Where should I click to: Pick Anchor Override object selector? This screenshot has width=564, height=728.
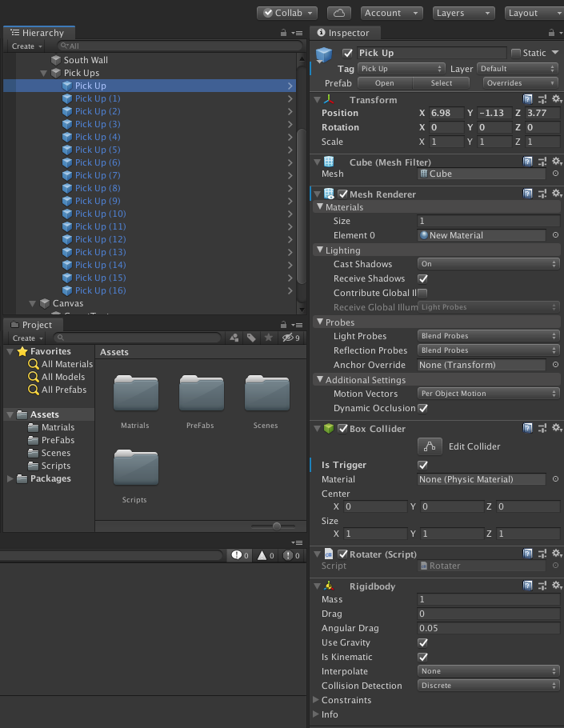(x=556, y=365)
